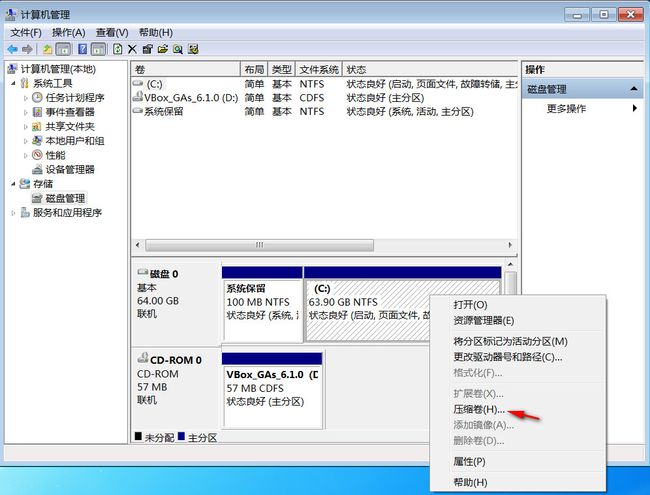Collapse the 系统工具 tree node

[13, 83]
